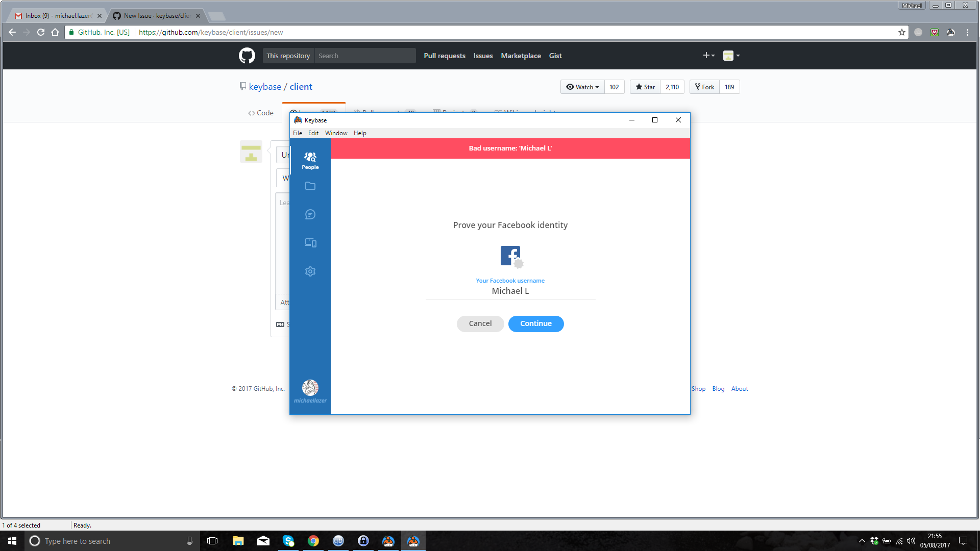The width and height of the screenshot is (980, 551).
Task: Click the michaellazer profile avatar in Keybase
Action: pyautogui.click(x=310, y=388)
